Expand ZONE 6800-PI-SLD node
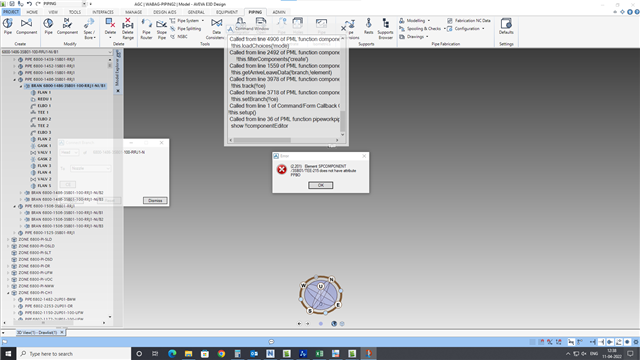The height and width of the screenshot is (360, 640). pyautogui.click(x=8, y=240)
